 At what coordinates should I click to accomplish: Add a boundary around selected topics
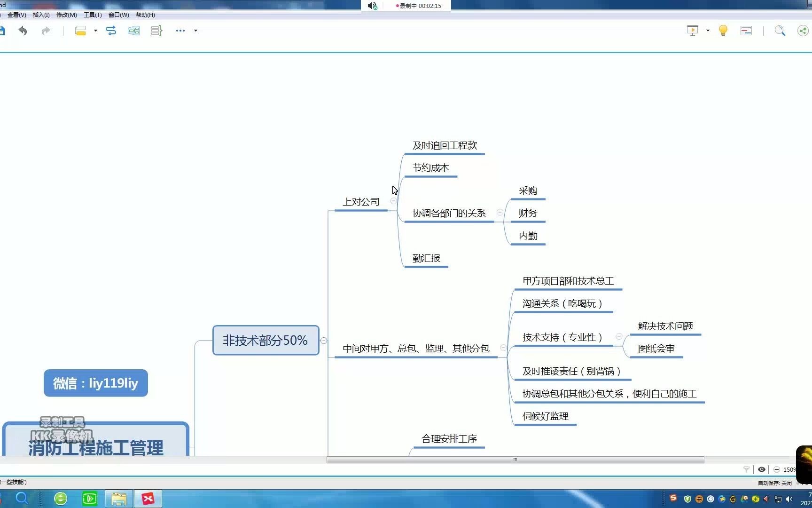pos(133,31)
